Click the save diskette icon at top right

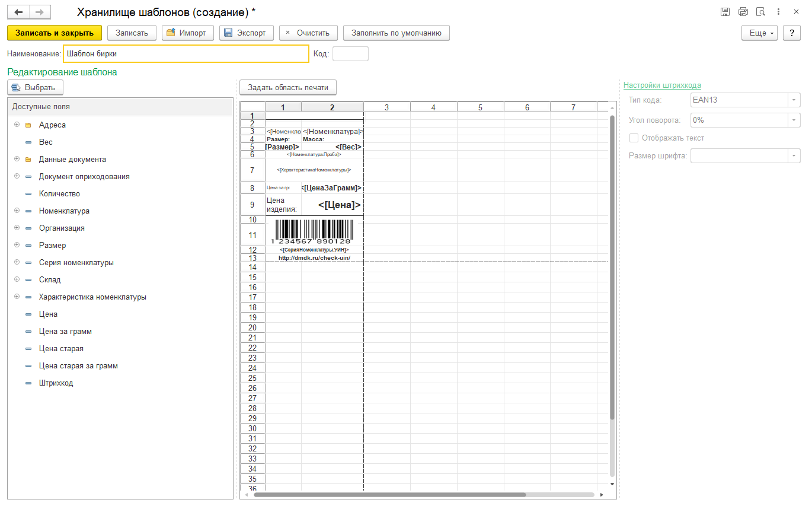pyautogui.click(x=725, y=12)
